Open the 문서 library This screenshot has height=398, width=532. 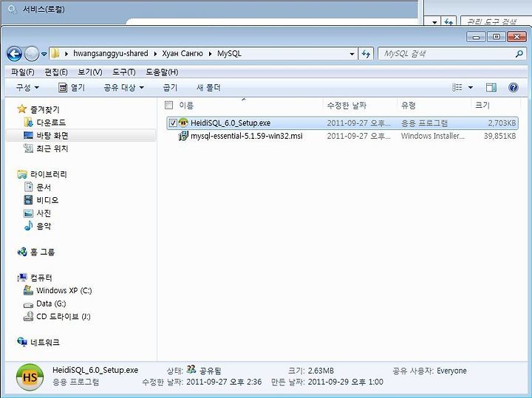coord(44,187)
